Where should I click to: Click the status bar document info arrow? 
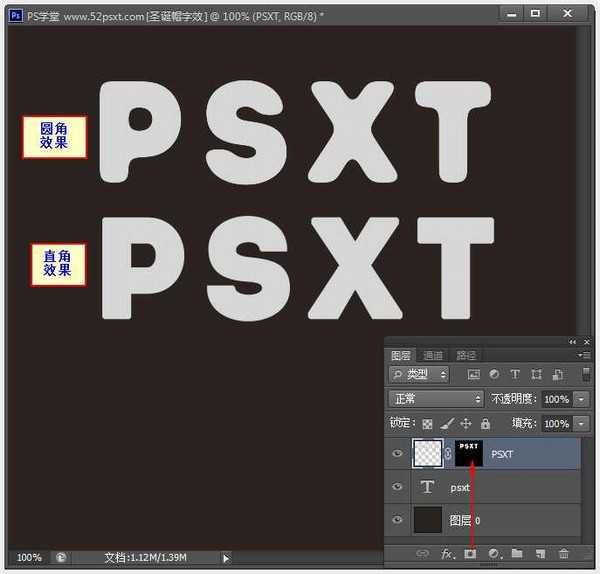pyautogui.click(x=226, y=557)
